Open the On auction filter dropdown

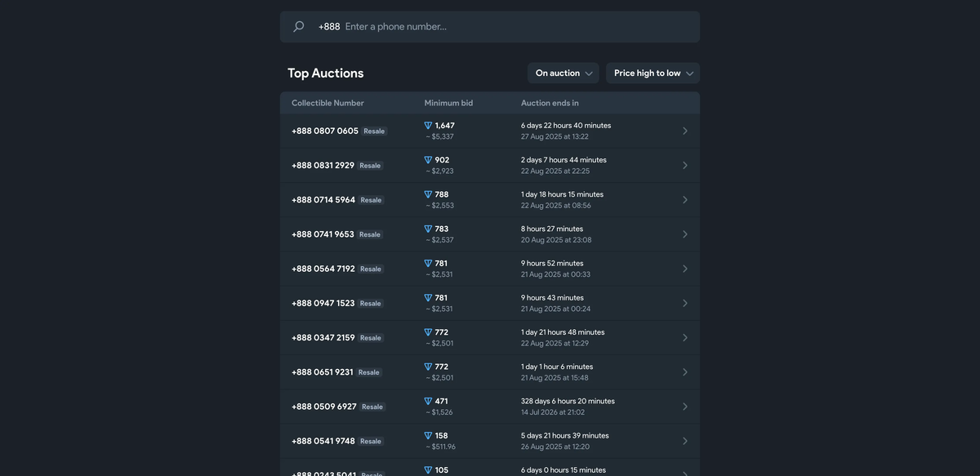[563, 73]
